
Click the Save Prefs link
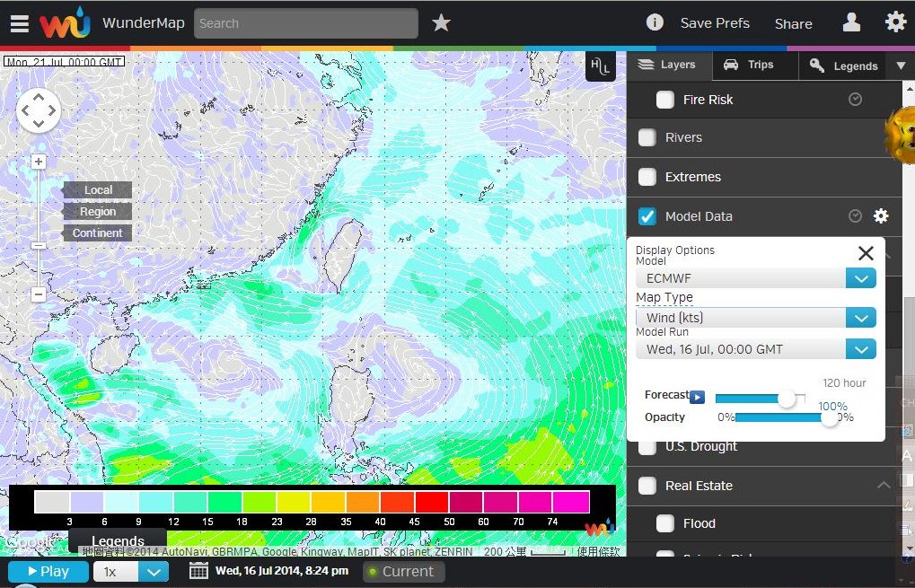(x=715, y=23)
